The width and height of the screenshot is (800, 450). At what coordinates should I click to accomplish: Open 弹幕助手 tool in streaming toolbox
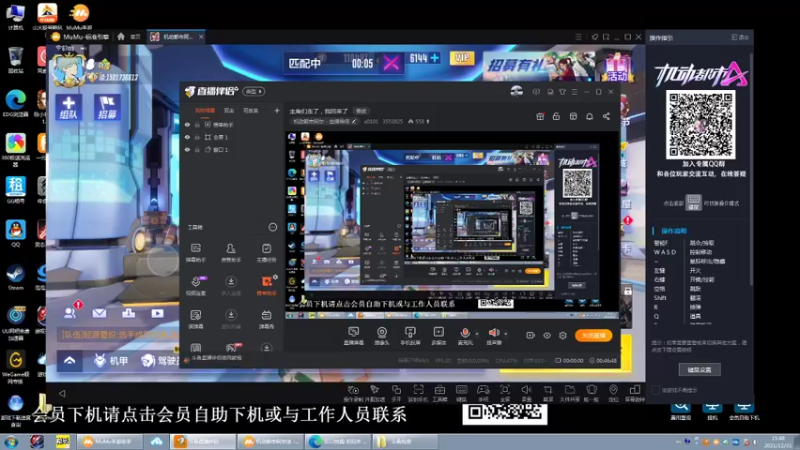[x=195, y=252]
